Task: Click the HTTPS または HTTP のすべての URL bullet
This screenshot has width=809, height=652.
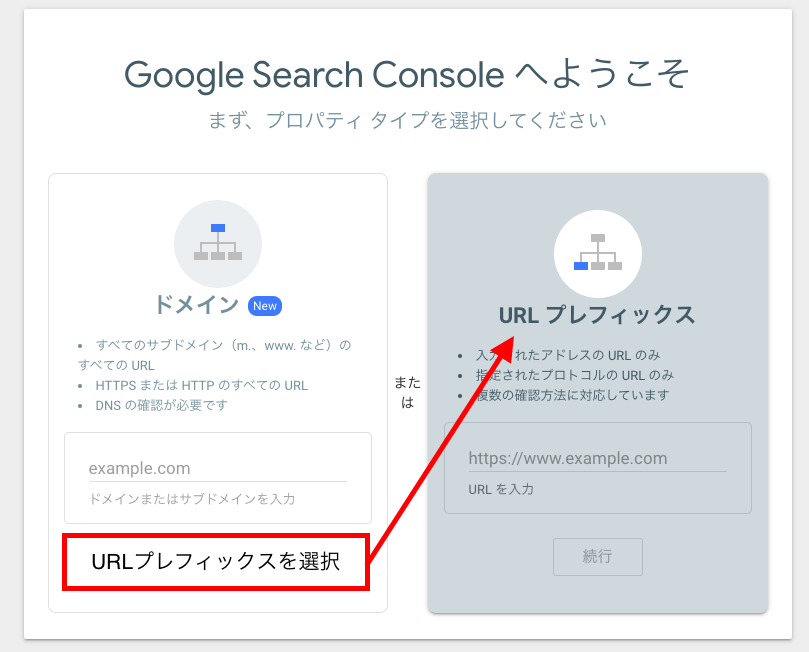Action: point(201,385)
